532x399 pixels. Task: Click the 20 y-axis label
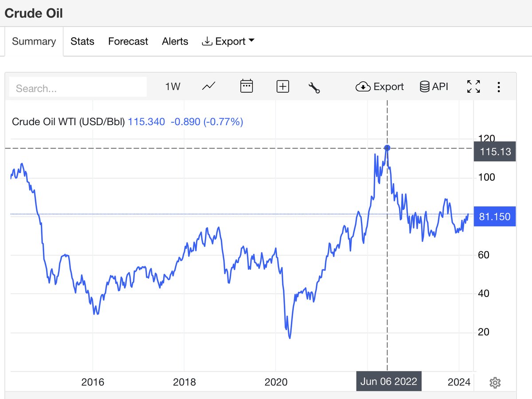pos(484,332)
